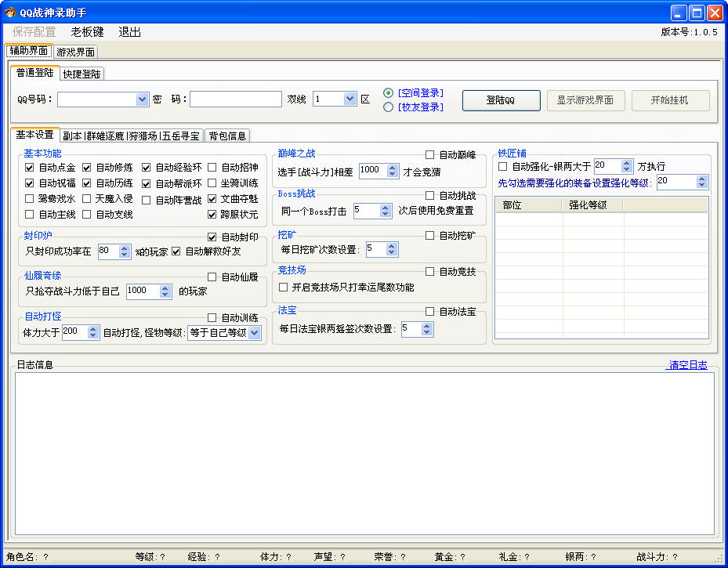Screen dimensions: 728x568
Task: Toggle the 自动经验环 checkbox
Action: coord(147,168)
